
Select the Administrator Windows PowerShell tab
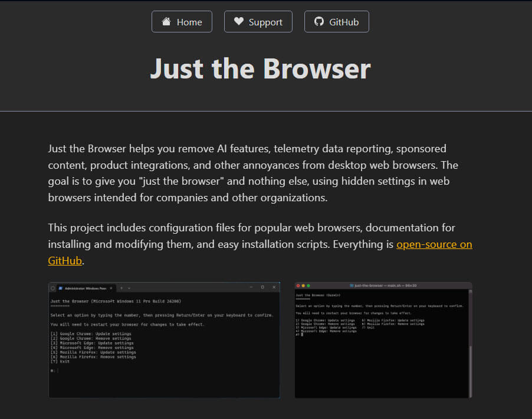coord(86,288)
